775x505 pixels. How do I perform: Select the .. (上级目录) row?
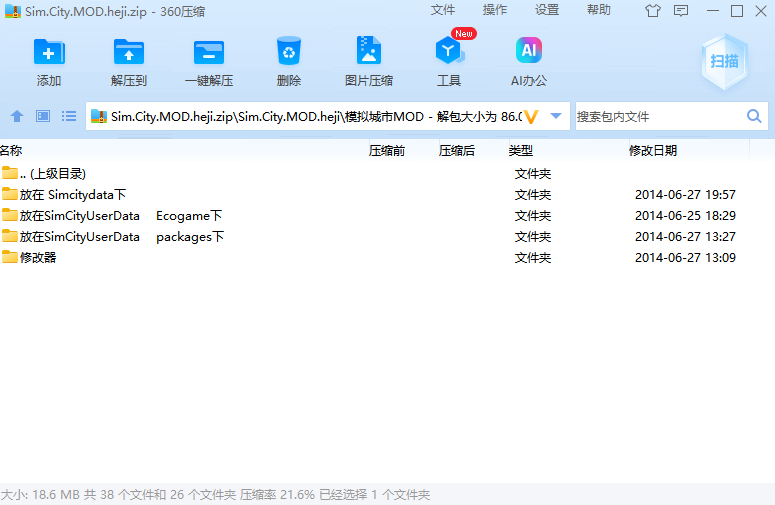388,173
